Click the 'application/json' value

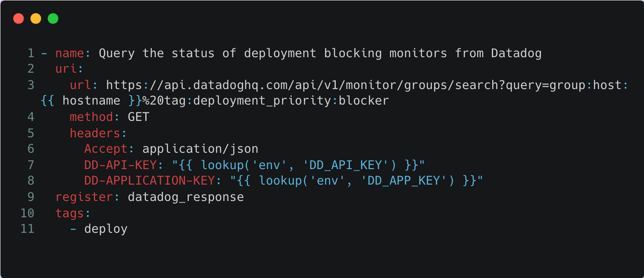200,149
